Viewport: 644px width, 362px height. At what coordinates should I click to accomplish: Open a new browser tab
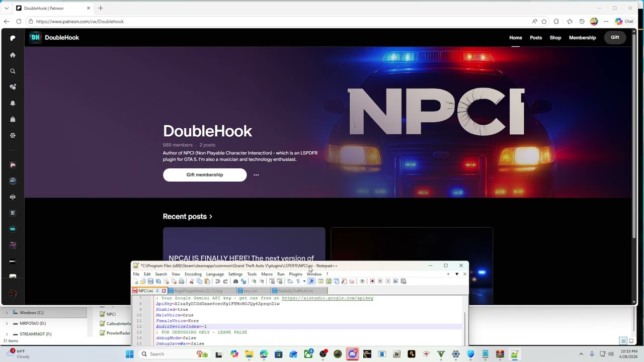point(101,8)
